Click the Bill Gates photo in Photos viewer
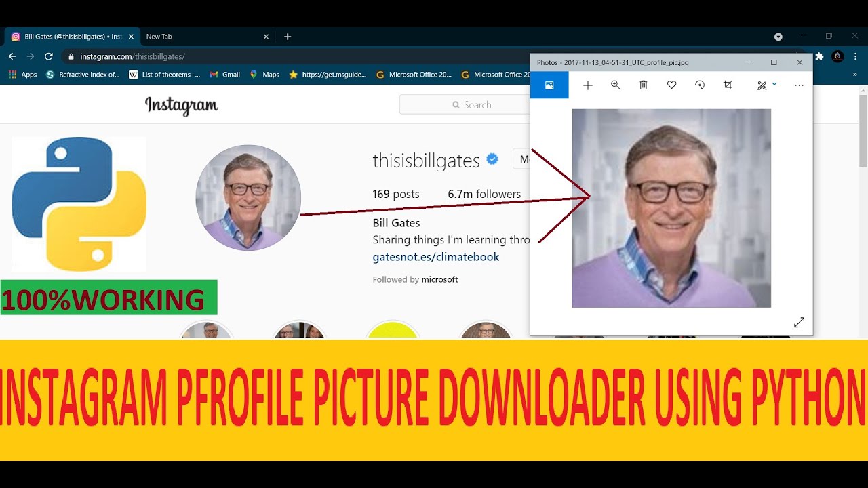This screenshot has height=488, width=868. (x=671, y=208)
